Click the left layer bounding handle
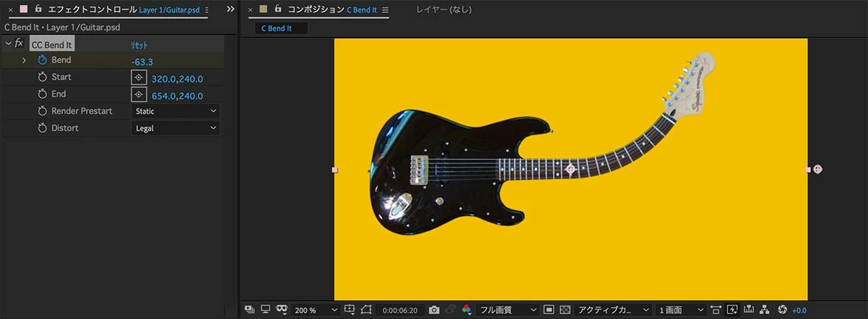The image size is (868, 319). click(x=334, y=169)
